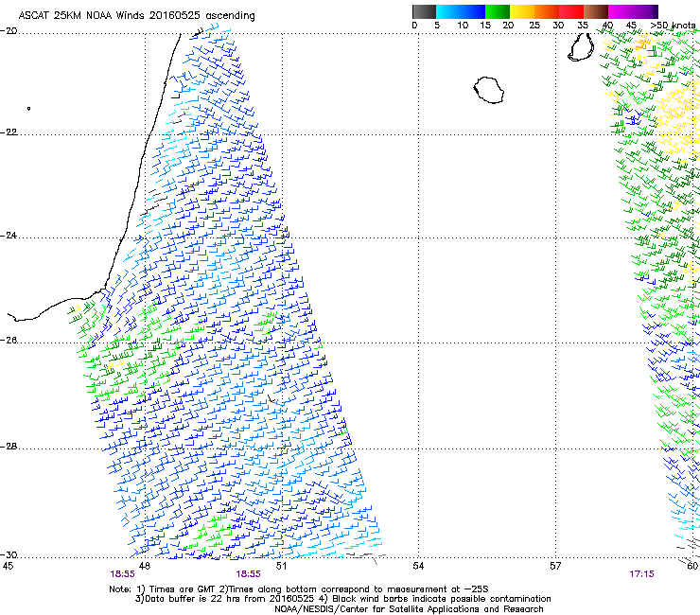Click the '-22' latitude label
Screen dimensions: 700x615
pyautogui.click(x=9, y=132)
